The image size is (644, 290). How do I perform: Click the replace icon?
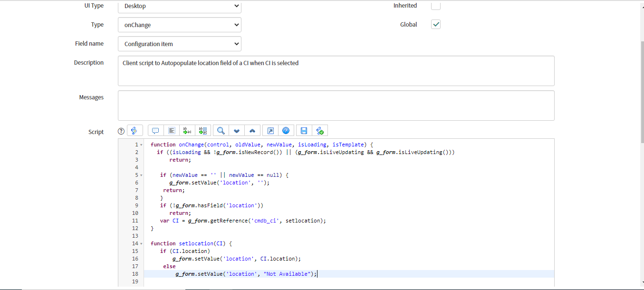pyautogui.click(x=188, y=131)
